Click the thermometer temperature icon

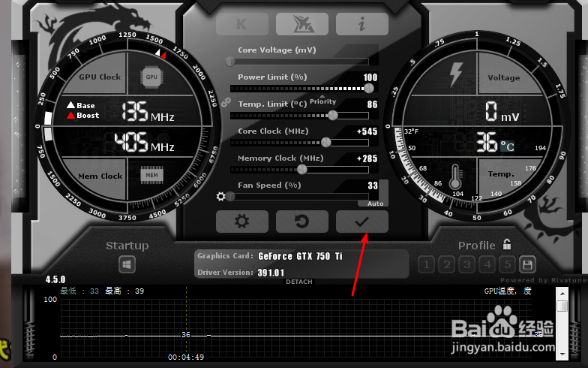coord(454,177)
